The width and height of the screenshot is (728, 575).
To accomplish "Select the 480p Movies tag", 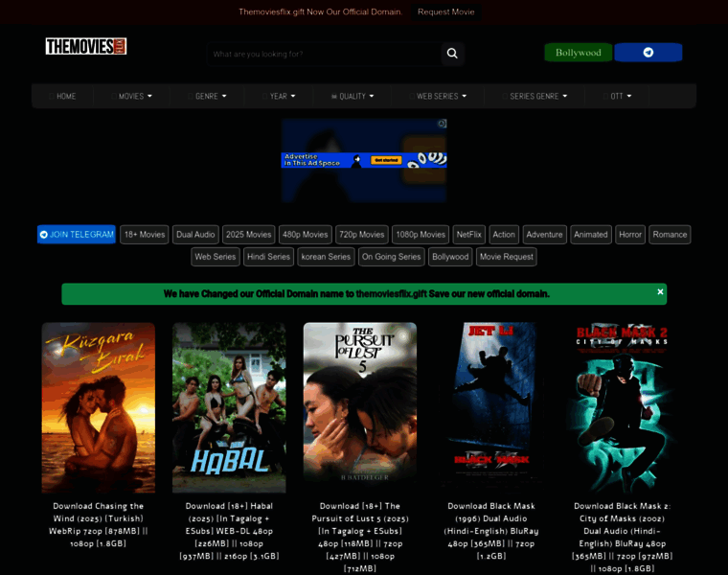I will click(306, 235).
